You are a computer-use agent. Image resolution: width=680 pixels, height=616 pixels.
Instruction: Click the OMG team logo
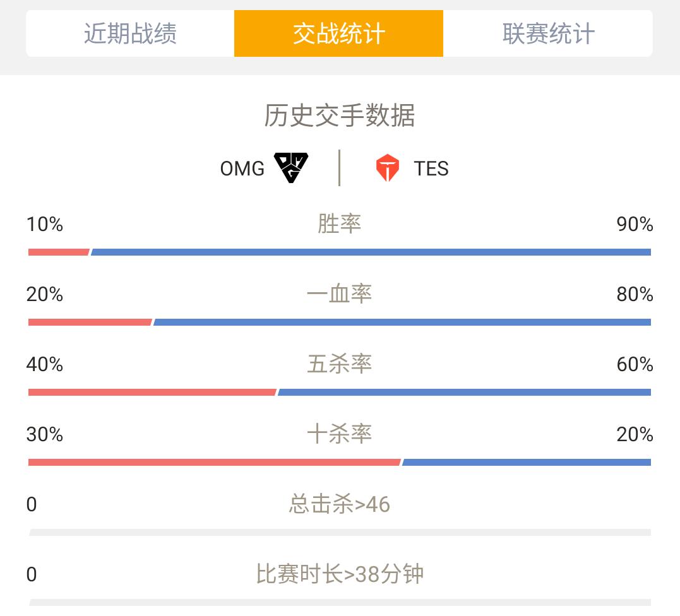pos(291,168)
